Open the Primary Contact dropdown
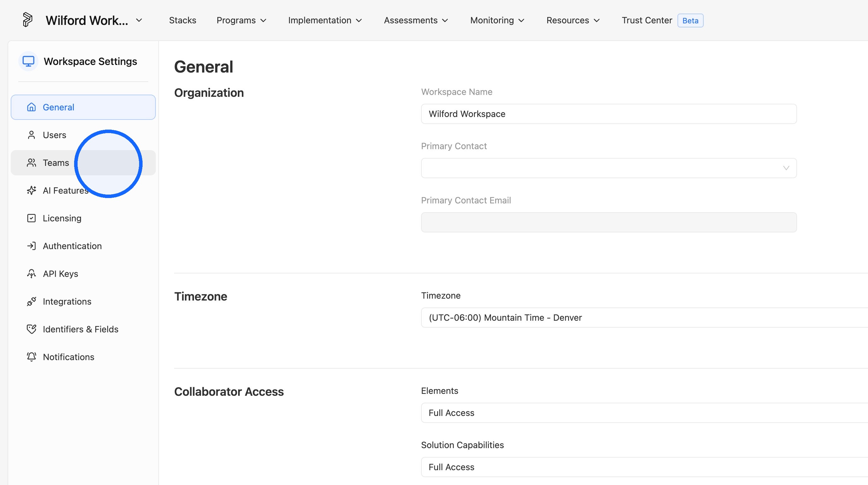Image resolution: width=868 pixels, height=485 pixels. click(x=608, y=168)
